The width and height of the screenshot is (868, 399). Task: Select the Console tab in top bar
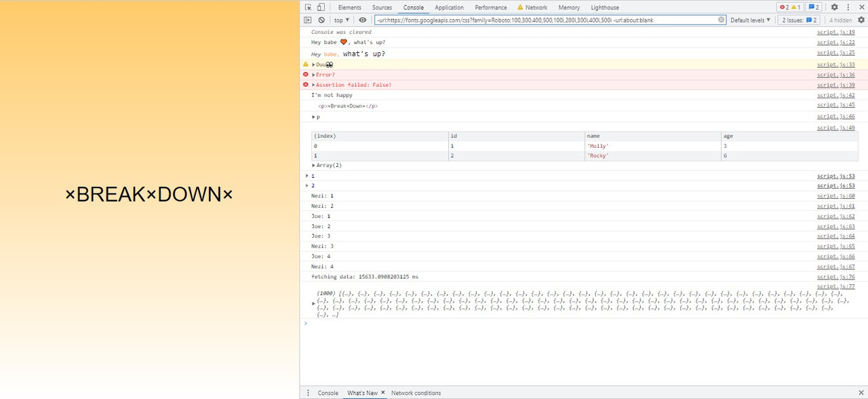point(414,7)
